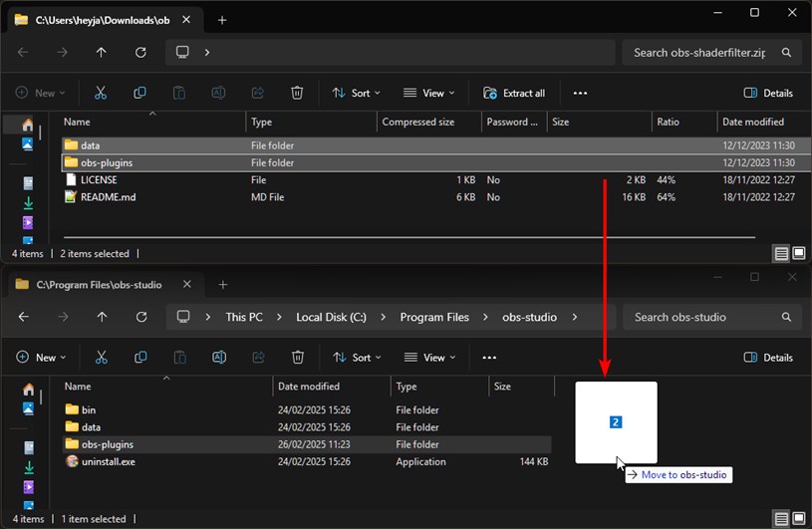The image size is (812, 529).
Task: Click PC monitor icon in upper address bar
Action: click(x=182, y=52)
